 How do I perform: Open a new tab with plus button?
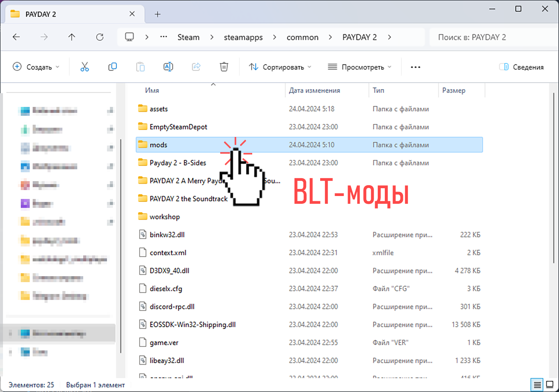point(157,14)
